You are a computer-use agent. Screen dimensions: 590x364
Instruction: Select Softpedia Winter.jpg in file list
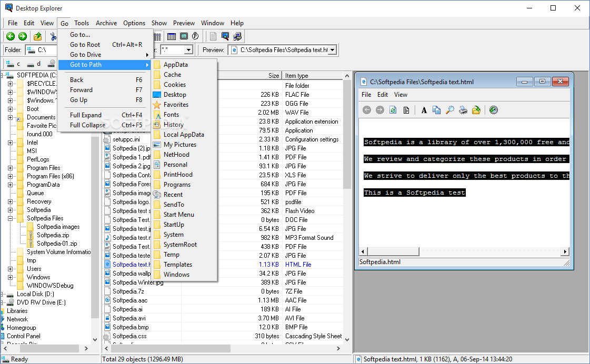(138, 282)
